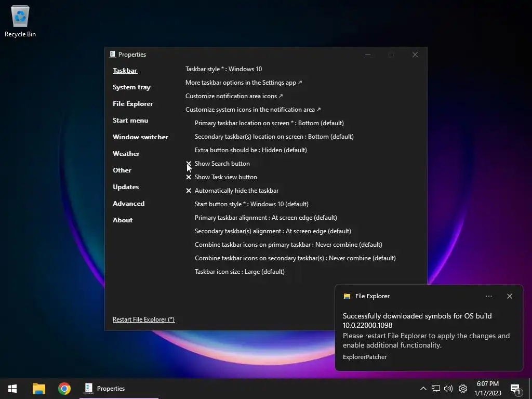Change Combine icons on primary taskbar
Viewport: 532px width, 399px height.
(288, 245)
